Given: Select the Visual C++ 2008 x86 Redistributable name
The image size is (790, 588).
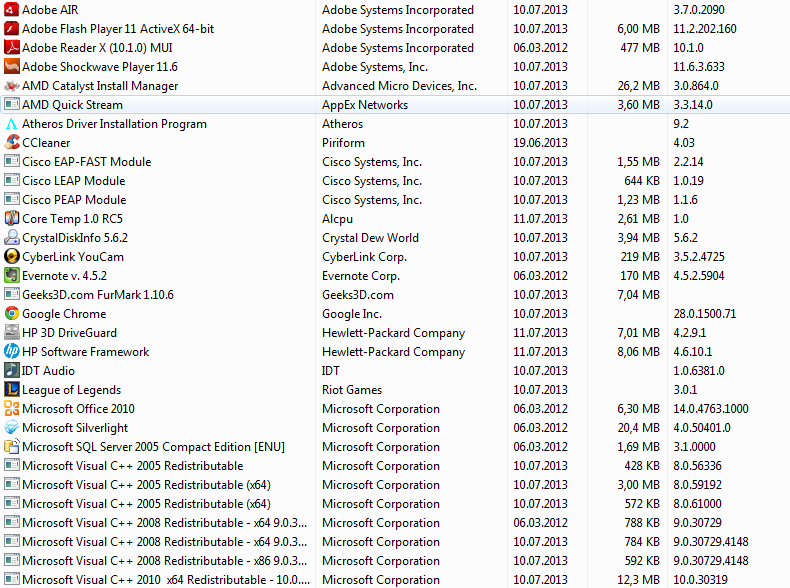Looking at the screenshot, I should click(164, 561).
